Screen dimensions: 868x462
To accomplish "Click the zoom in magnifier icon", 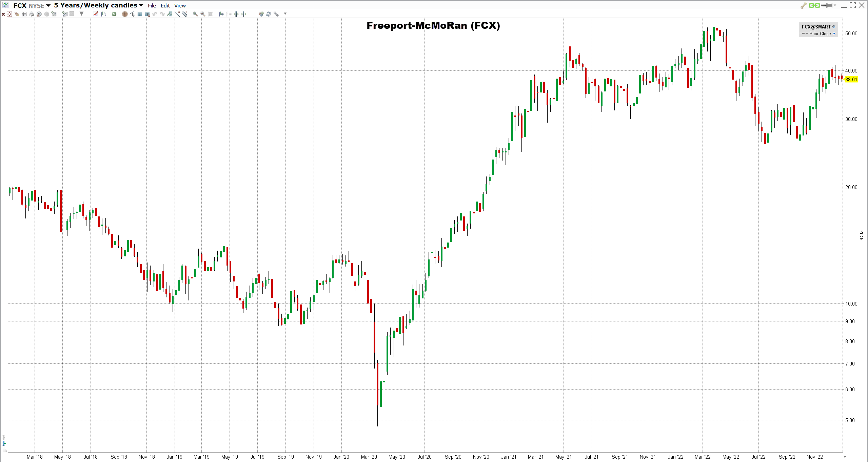I will (x=195, y=14).
